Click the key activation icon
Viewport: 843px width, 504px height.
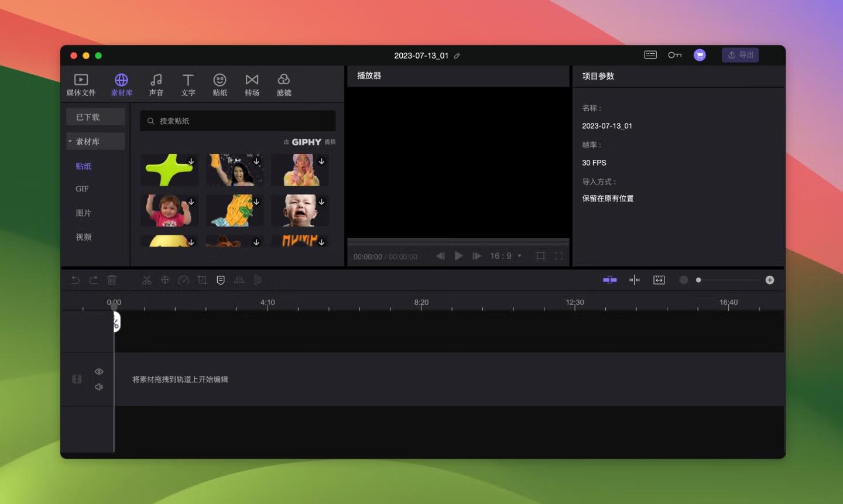pos(674,55)
